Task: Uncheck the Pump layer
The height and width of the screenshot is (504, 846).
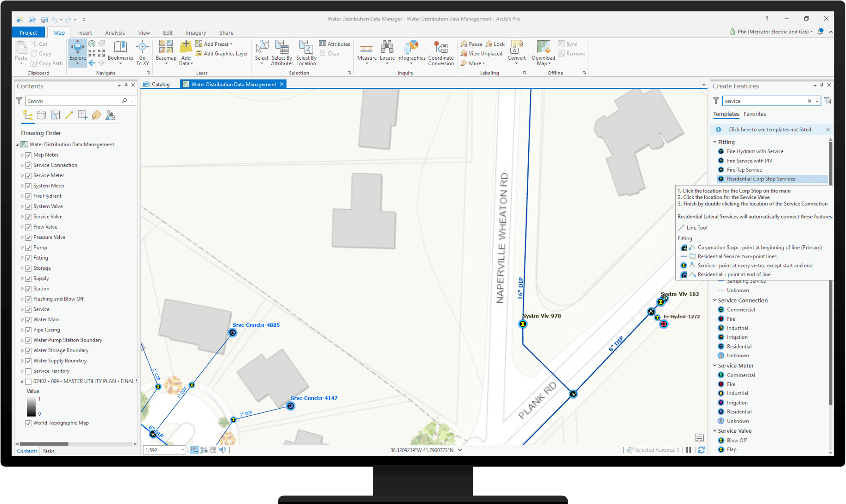Action: click(x=28, y=248)
